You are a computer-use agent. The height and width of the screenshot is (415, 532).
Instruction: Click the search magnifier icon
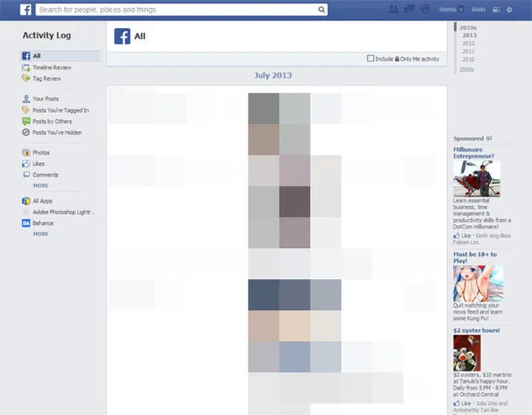point(321,10)
